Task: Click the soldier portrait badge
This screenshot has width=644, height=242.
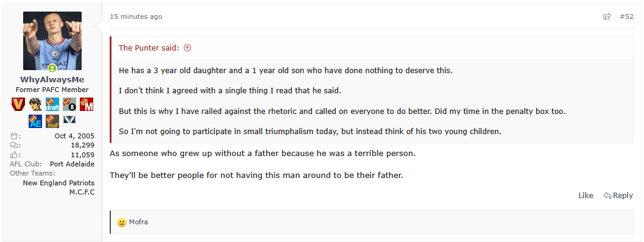Action: (x=35, y=104)
